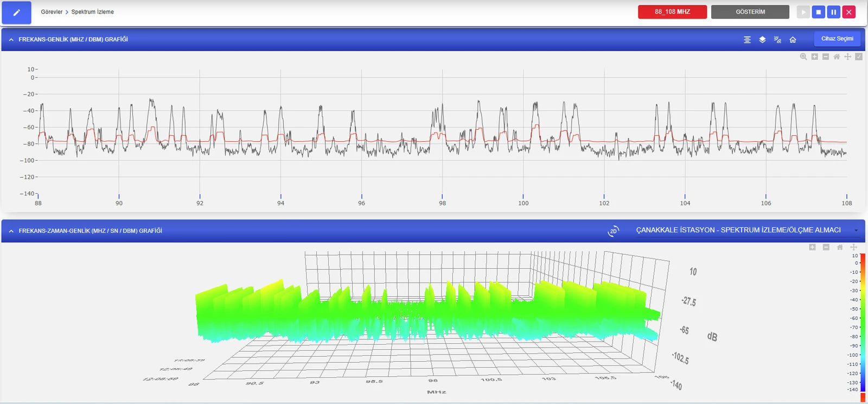Click the pencil edit icon button
The image size is (868, 404).
pos(16,12)
